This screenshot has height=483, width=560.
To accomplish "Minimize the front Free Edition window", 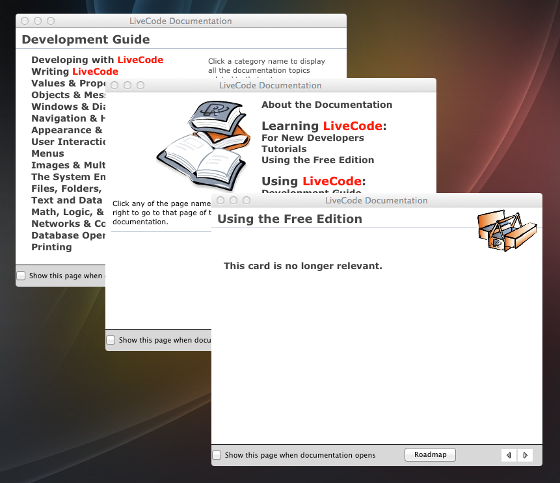I will tap(234, 200).
